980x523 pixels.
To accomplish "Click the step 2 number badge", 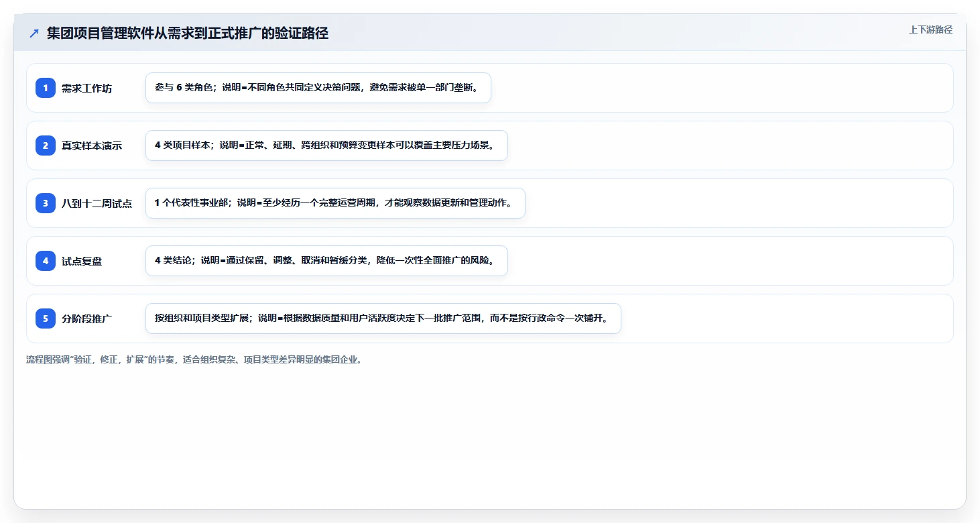I will coord(46,146).
